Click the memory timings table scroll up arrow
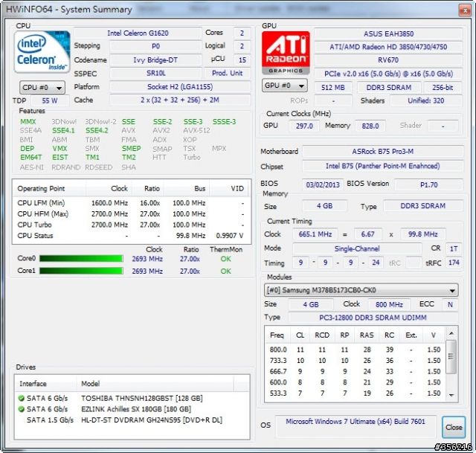This screenshot has width=476, height=453. (451, 334)
